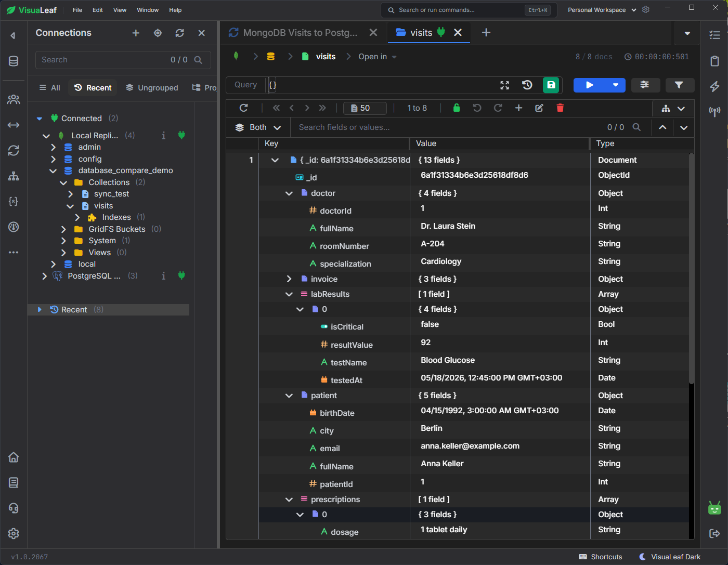Open query history clock icon
Viewport: 728px width, 565px height.
click(527, 85)
